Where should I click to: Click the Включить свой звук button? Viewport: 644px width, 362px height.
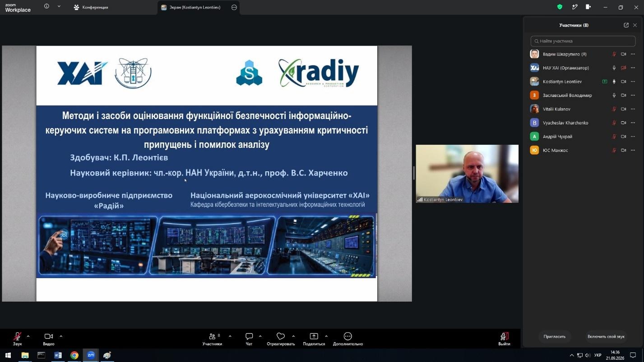606,336
